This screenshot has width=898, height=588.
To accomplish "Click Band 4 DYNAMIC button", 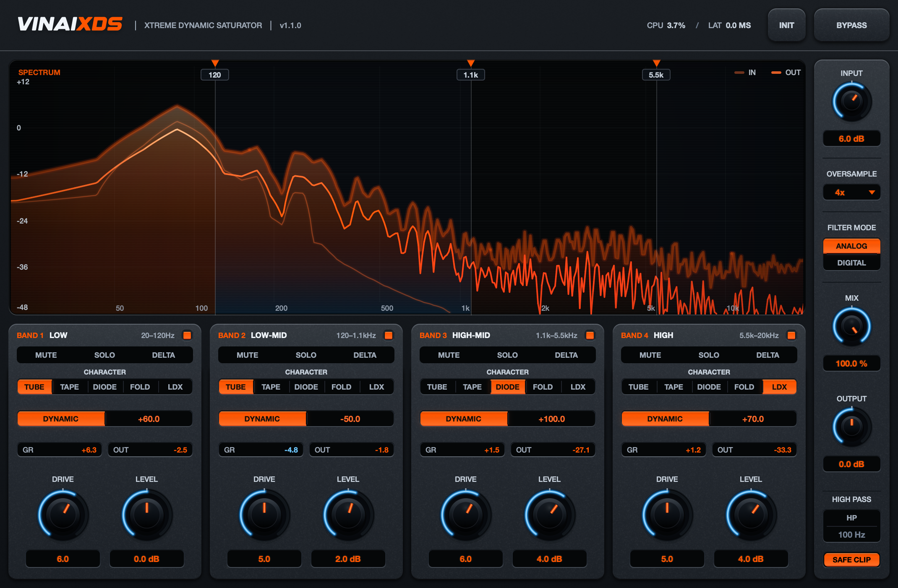I will pos(665,419).
